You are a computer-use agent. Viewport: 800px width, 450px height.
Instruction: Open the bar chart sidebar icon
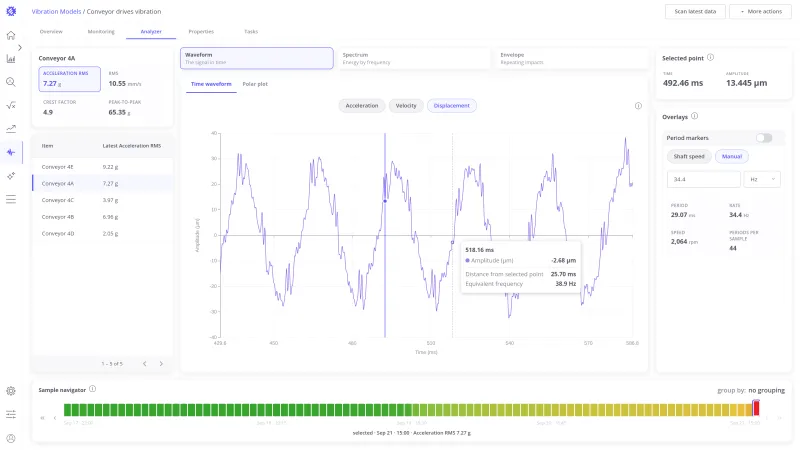click(11, 59)
